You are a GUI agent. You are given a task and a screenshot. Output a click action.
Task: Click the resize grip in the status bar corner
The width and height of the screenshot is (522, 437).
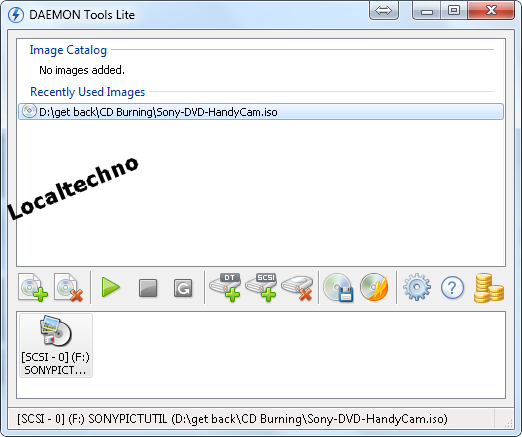tap(508, 423)
